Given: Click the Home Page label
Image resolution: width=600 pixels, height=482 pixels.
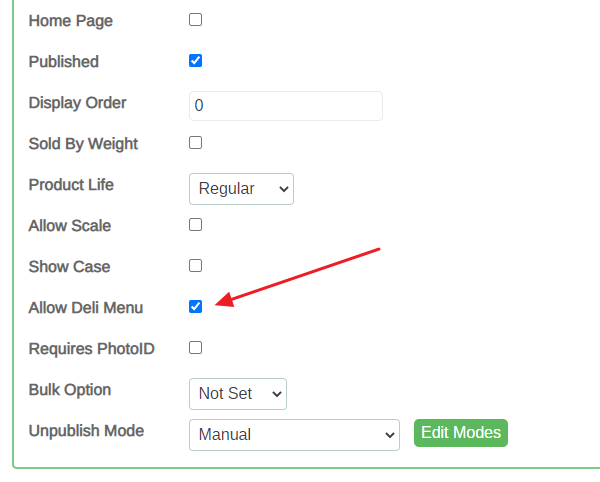Looking at the screenshot, I should (71, 21).
